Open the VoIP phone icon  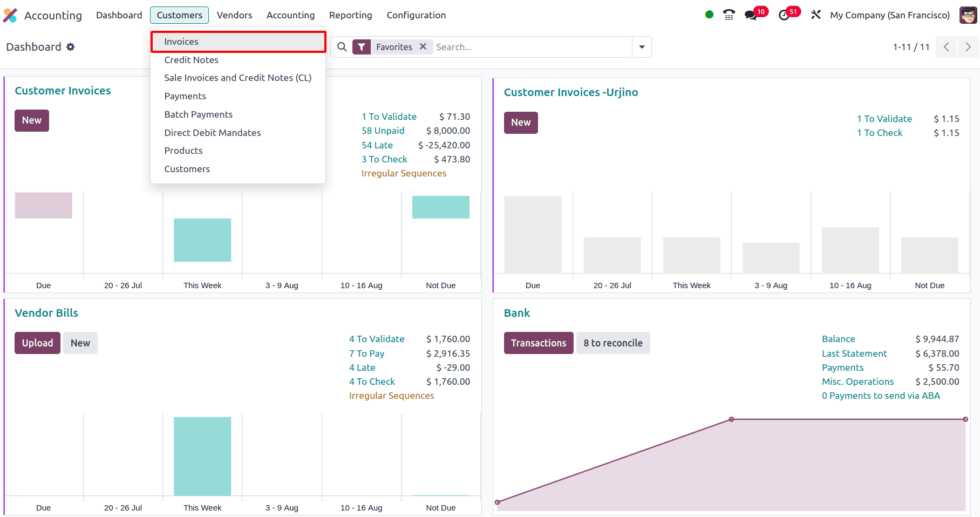point(729,15)
